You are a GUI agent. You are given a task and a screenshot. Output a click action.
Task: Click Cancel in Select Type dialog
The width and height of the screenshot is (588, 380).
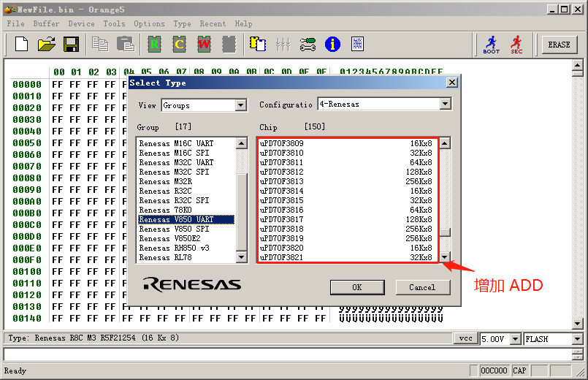[422, 287]
